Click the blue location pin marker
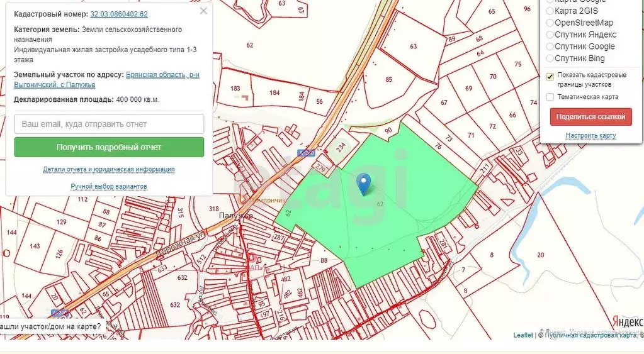644x354 pixels. coord(363,184)
